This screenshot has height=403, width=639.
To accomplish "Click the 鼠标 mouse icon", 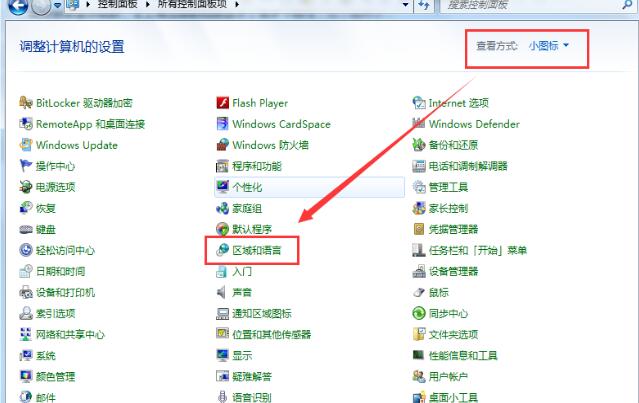I will 419,292.
